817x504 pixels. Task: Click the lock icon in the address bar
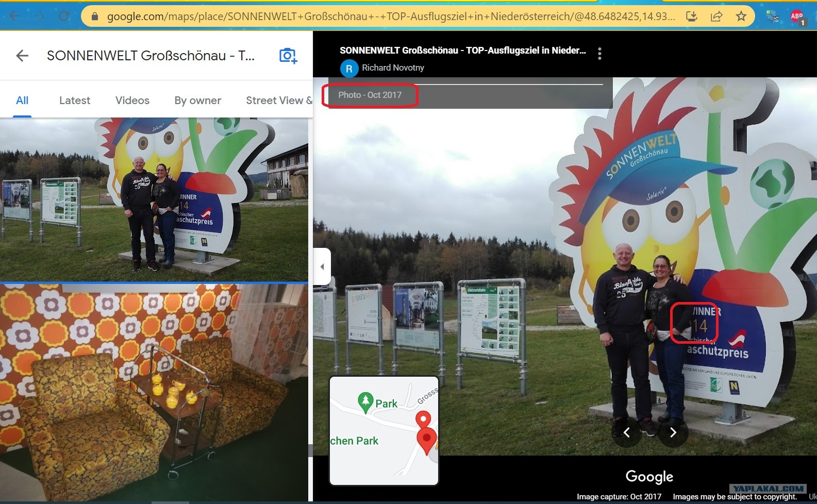coord(94,16)
